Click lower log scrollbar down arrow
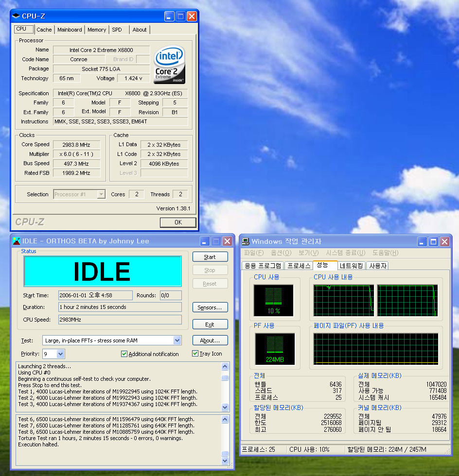459x476 pixels. 225,460
